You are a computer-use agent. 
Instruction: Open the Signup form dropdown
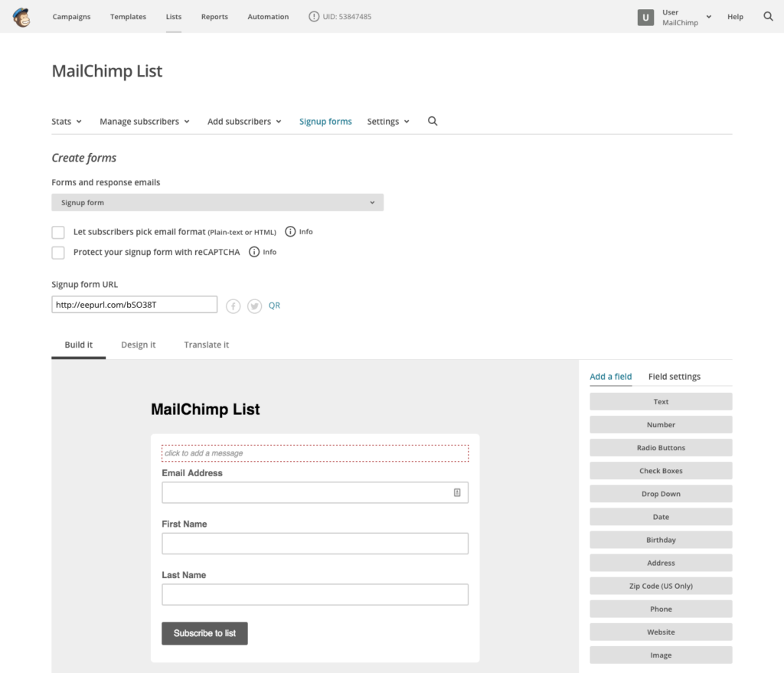[217, 203]
